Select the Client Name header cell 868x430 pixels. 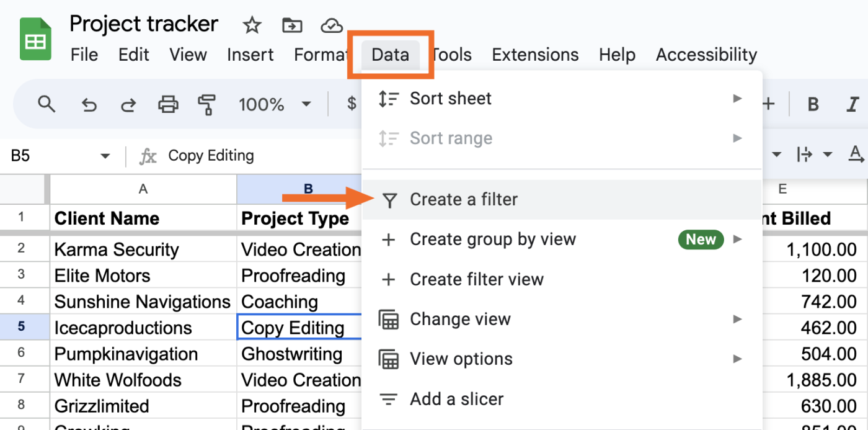pos(143,218)
